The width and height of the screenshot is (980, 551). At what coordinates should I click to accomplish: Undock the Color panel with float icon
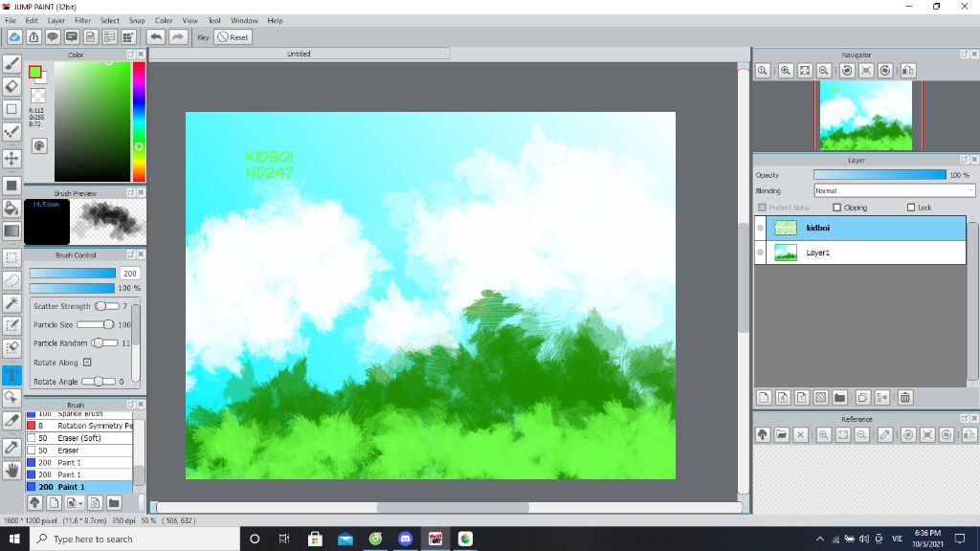tap(130, 55)
